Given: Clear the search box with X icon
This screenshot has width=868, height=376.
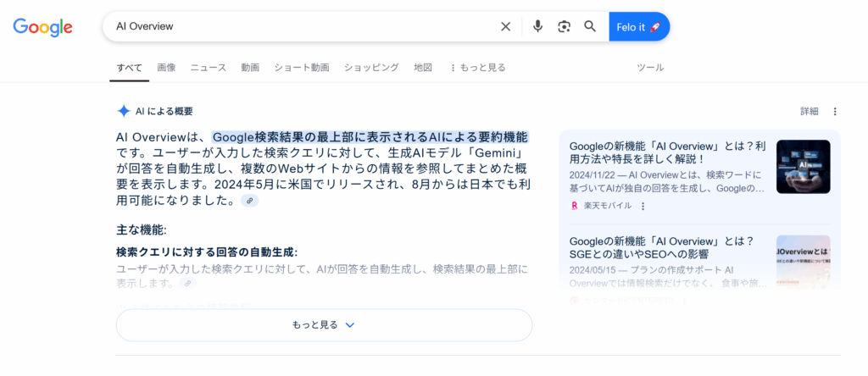Looking at the screenshot, I should [x=505, y=26].
